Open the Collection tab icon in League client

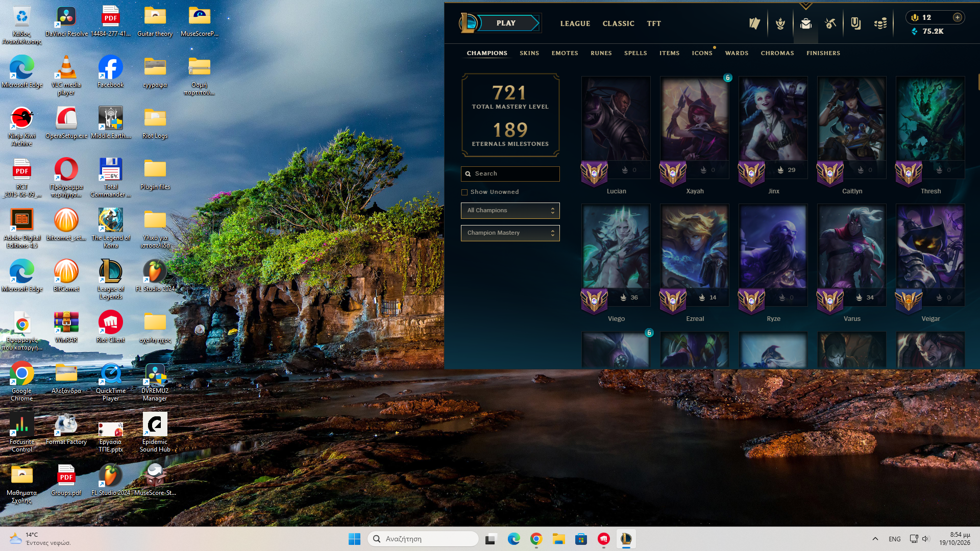click(x=806, y=23)
